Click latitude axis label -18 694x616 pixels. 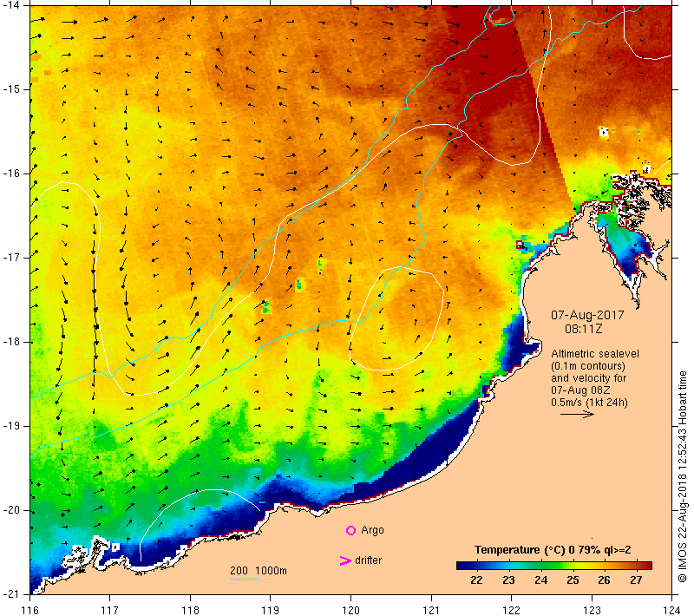coord(11,342)
